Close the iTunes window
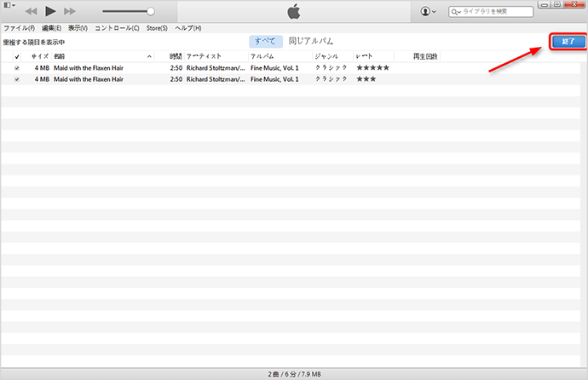The width and height of the screenshot is (588, 380). pyautogui.click(x=574, y=4)
